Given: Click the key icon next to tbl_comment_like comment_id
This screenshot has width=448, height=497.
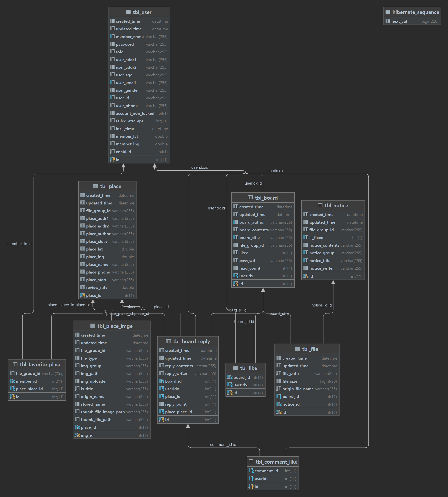Looking at the screenshot, I should 251,471.
